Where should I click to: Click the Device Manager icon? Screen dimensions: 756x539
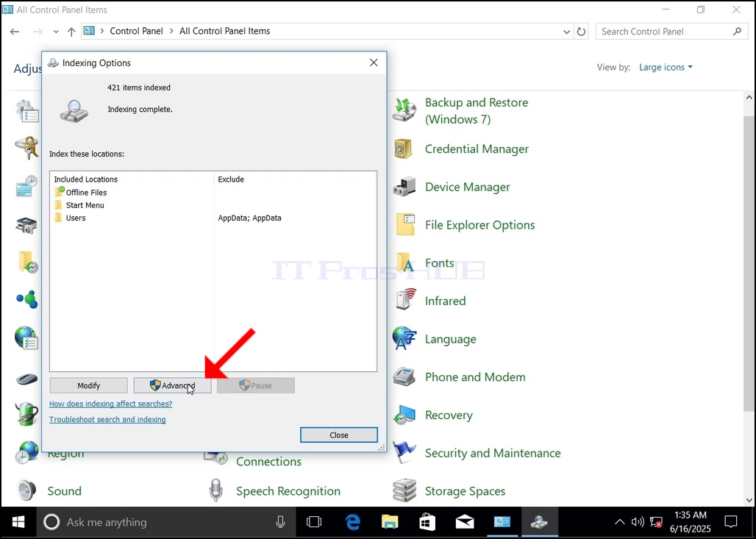(404, 187)
